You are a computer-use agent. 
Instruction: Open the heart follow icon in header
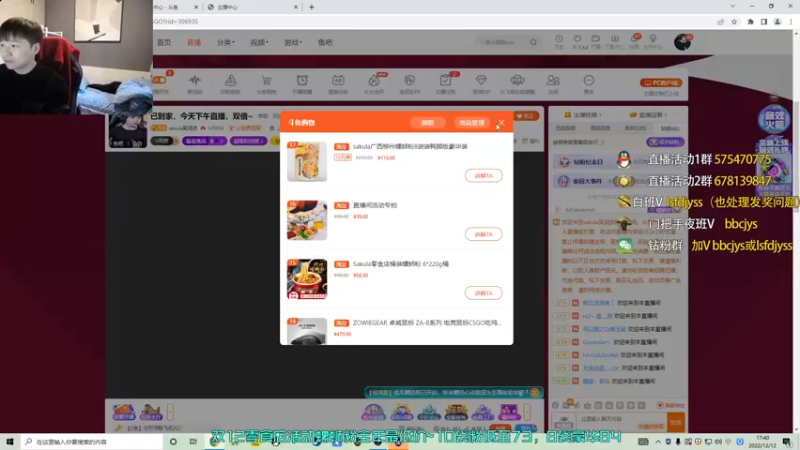coord(578,41)
